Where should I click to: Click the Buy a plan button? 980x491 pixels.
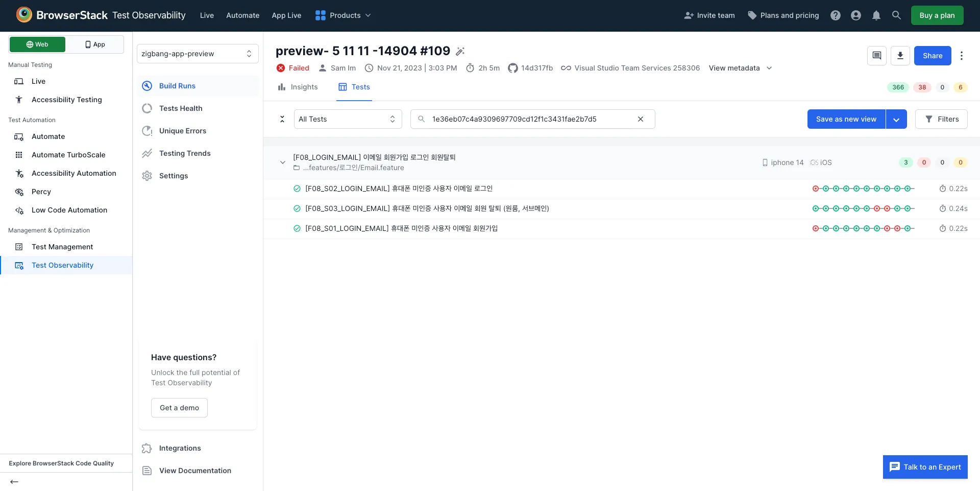937,15
